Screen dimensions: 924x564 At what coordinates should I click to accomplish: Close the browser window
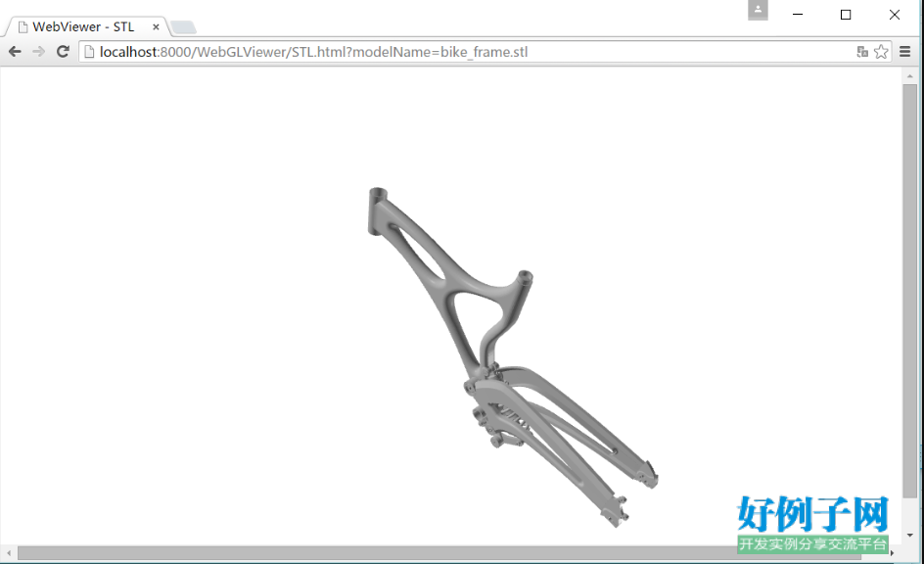point(895,14)
